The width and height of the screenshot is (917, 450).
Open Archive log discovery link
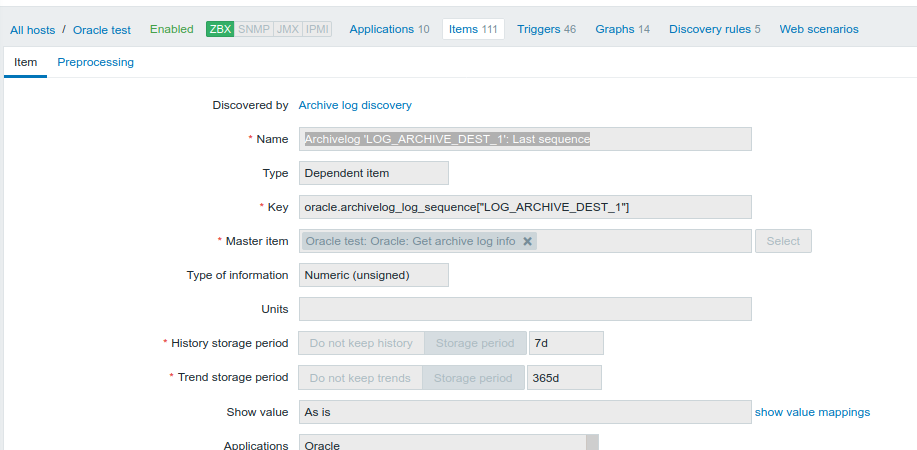(355, 105)
